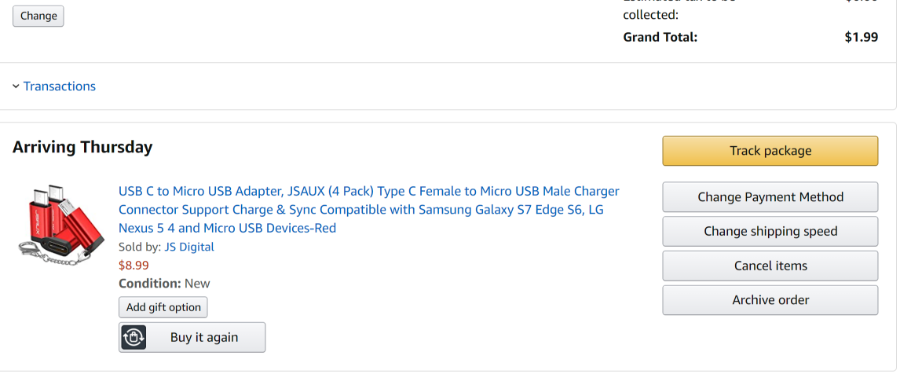This screenshot has height=374, width=900.
Task: Open the red USB adapter product thumbnail
Action: coord(60,226)
